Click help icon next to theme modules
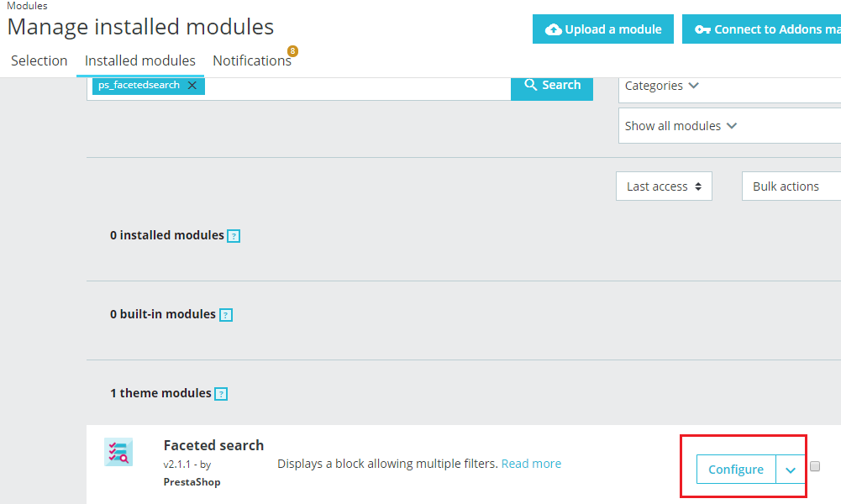Image resolution: width=841 pixels, height=504 pixels. click(221, 394)
